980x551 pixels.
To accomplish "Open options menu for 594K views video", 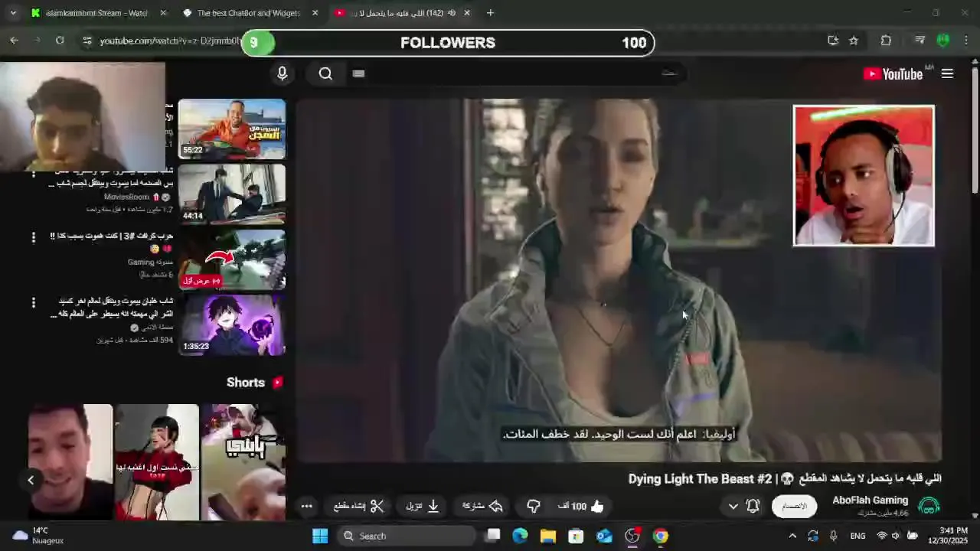I will point(33,303).
